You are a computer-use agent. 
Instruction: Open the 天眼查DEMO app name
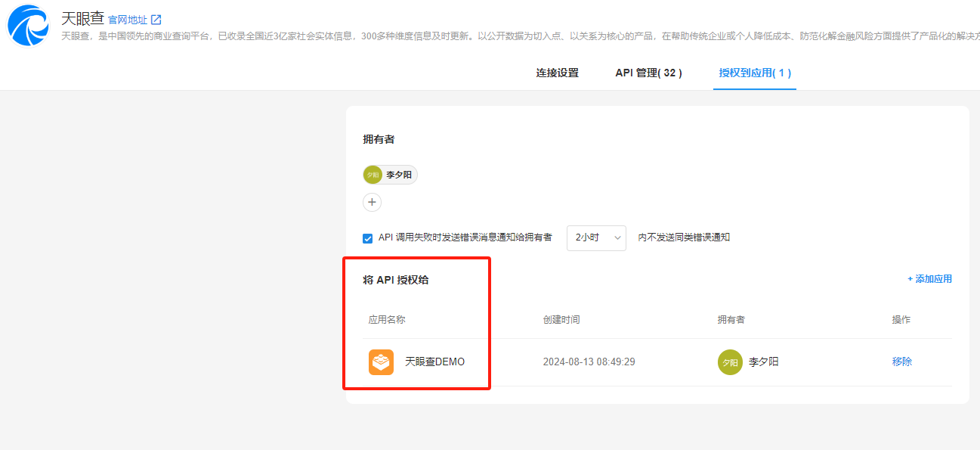click(x=434, y=362)
